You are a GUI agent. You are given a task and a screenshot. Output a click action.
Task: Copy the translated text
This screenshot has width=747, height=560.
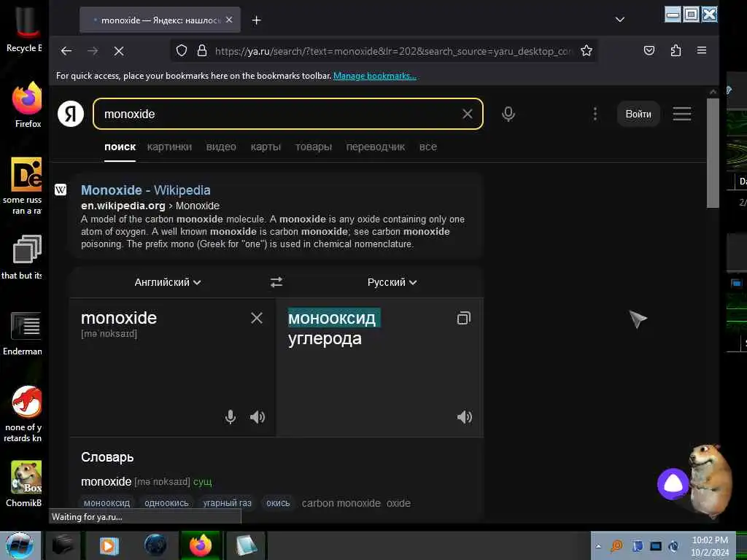(463, 318)
